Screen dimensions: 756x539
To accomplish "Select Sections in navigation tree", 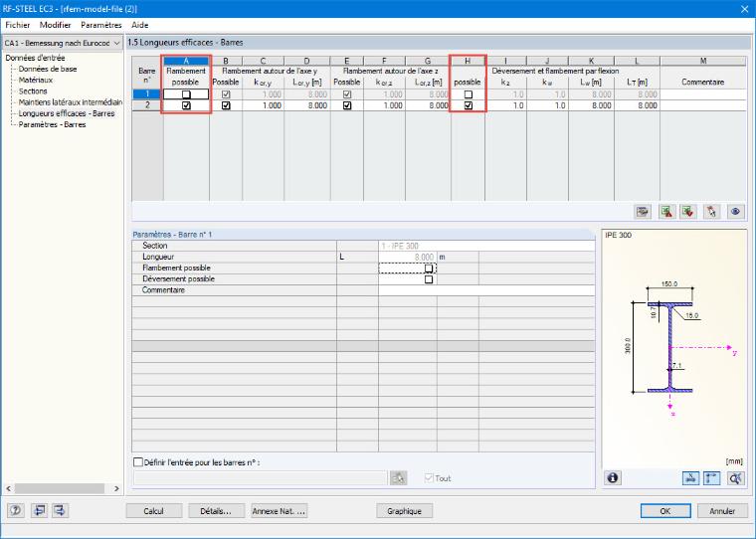I will tap(33, 91).
